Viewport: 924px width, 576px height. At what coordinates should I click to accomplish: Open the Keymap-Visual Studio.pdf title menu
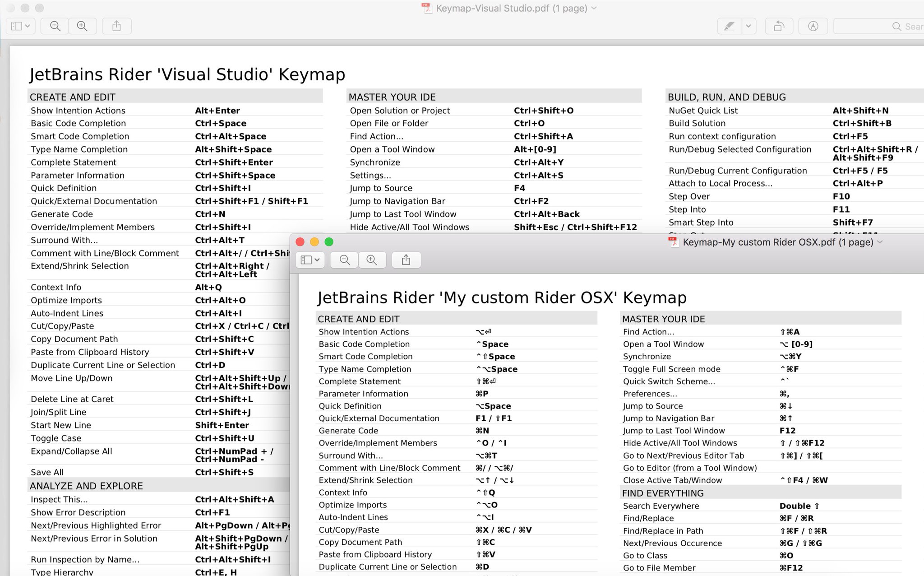[594, 8]
